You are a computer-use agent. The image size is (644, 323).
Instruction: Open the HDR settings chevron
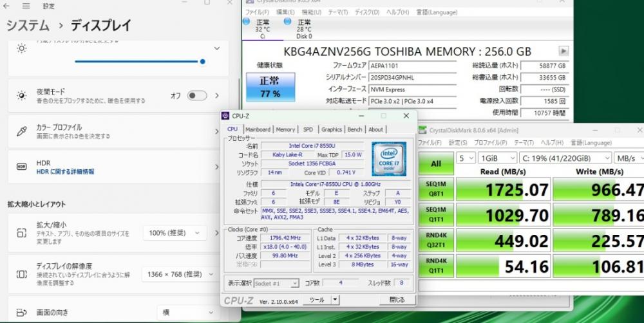pyautogui.click(x=217, y=167)
